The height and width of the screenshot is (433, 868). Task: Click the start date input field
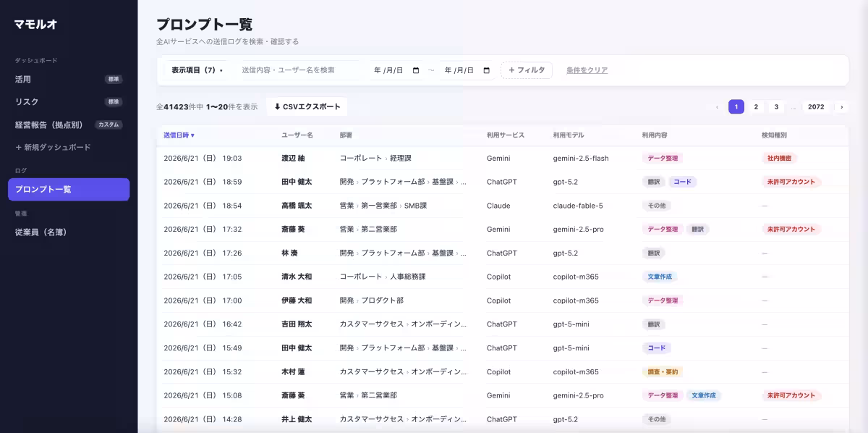click(396, 70)
